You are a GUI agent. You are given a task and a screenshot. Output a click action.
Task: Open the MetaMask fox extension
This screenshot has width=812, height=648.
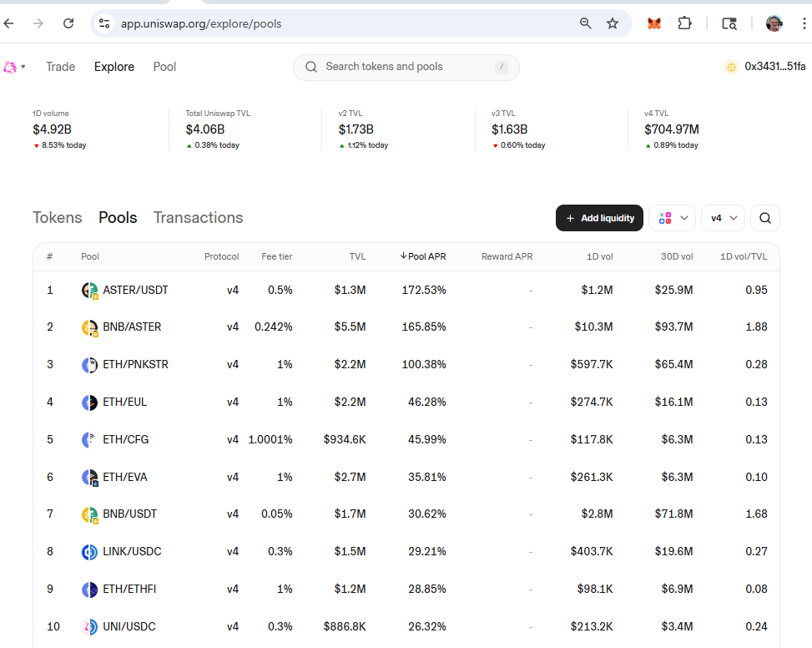click(x=654, y=23)
